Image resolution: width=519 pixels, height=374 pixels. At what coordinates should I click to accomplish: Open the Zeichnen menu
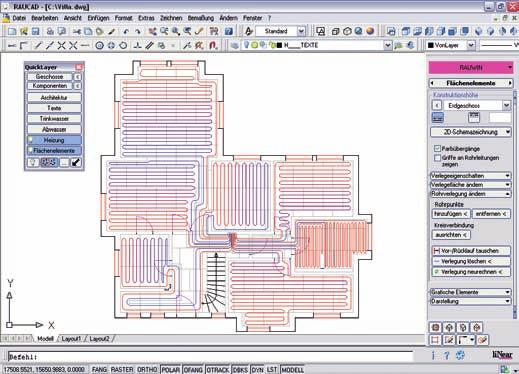pos(171,18)
